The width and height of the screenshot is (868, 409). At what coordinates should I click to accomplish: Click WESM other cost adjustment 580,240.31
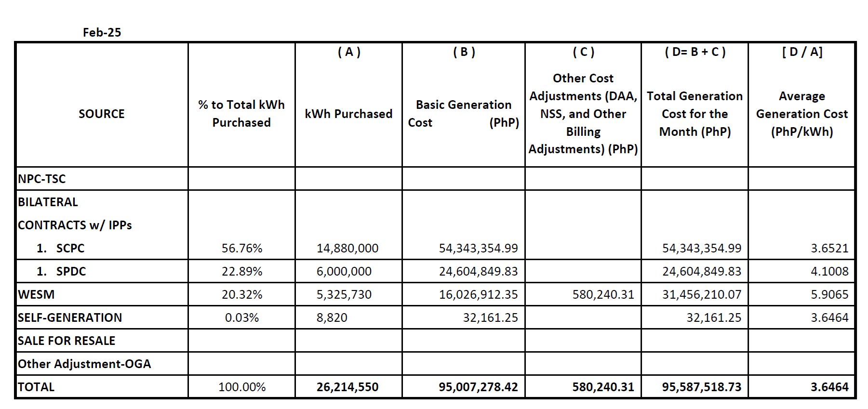pos(603,294)
